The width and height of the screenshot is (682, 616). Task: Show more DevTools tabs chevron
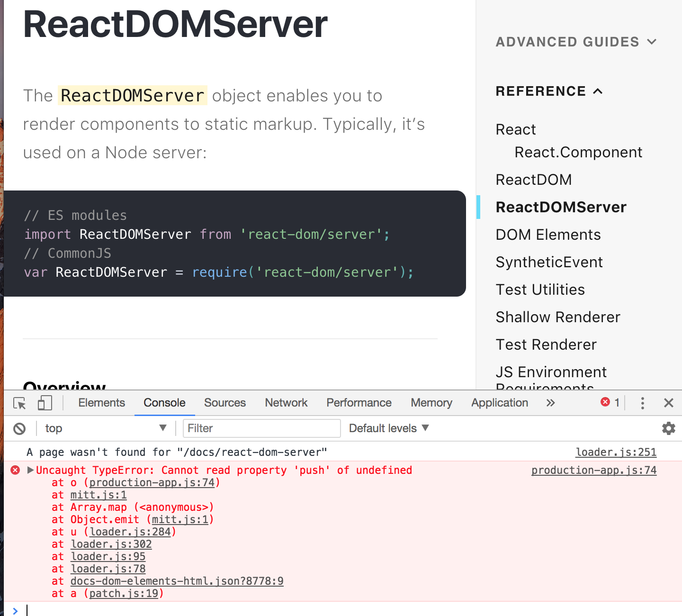(x=550, y=403)
